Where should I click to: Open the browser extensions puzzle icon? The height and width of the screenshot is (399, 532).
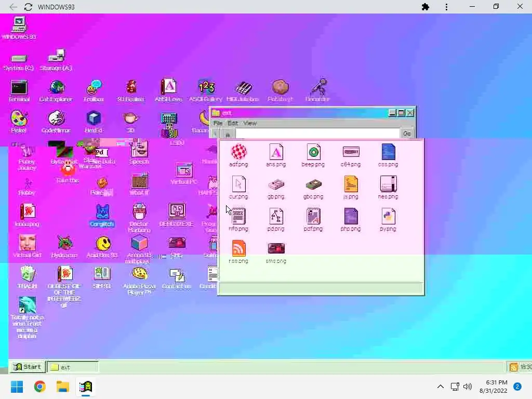click(425, 7)
